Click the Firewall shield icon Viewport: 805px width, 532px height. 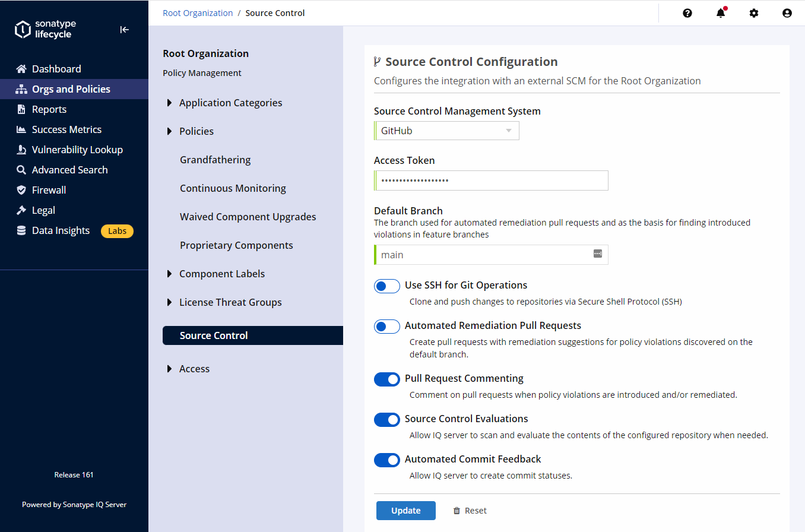[21, 190]
